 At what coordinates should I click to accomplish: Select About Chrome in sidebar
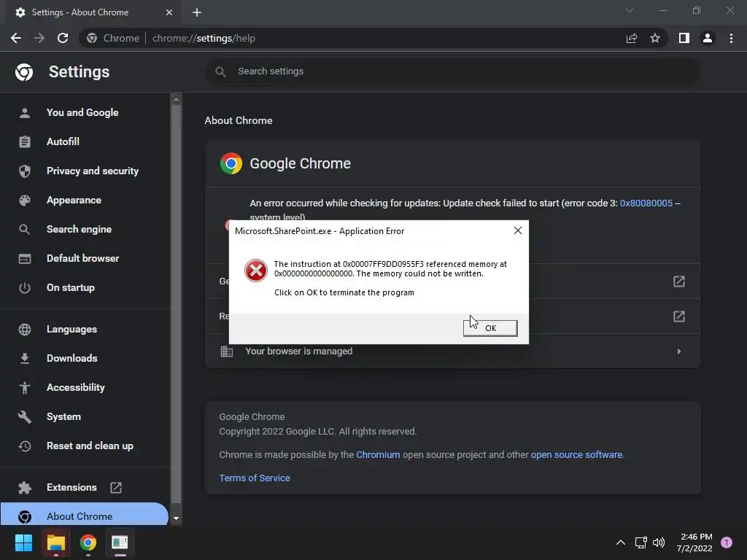pyautogui.click(x=84, y=516)
